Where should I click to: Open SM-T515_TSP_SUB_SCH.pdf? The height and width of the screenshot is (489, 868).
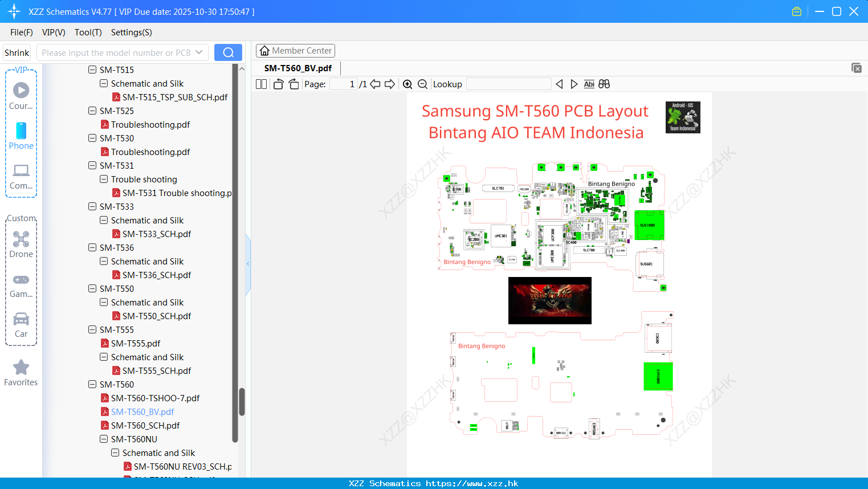[x=175, y=97]
